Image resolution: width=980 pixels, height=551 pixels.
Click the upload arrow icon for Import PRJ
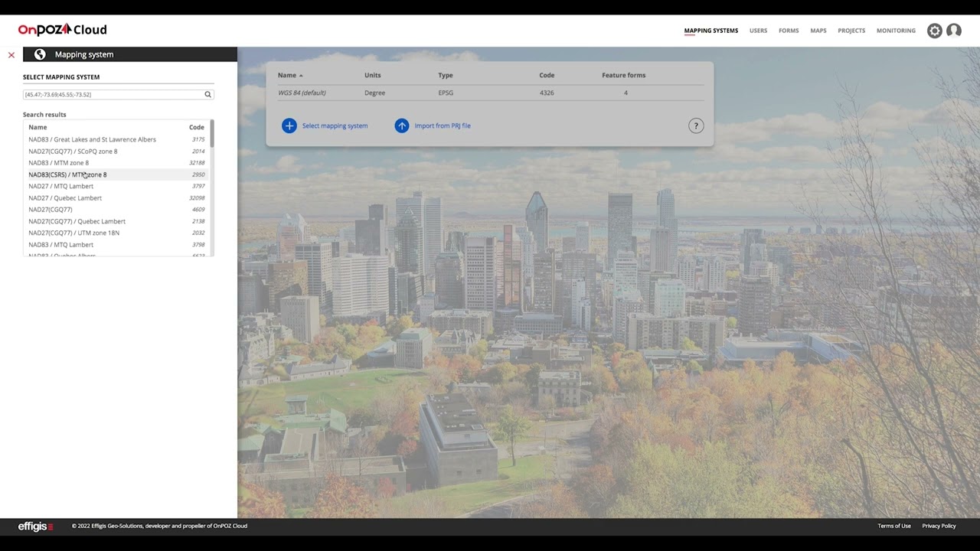(x=402, y=126)
